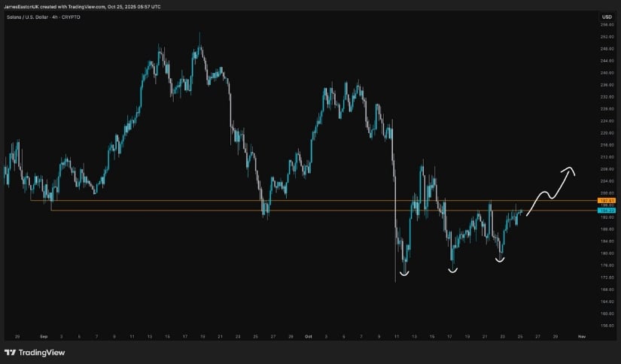Click the 252.00 level on price scale
The height and width of the screenshot is (364, 621).
(607, 37)
